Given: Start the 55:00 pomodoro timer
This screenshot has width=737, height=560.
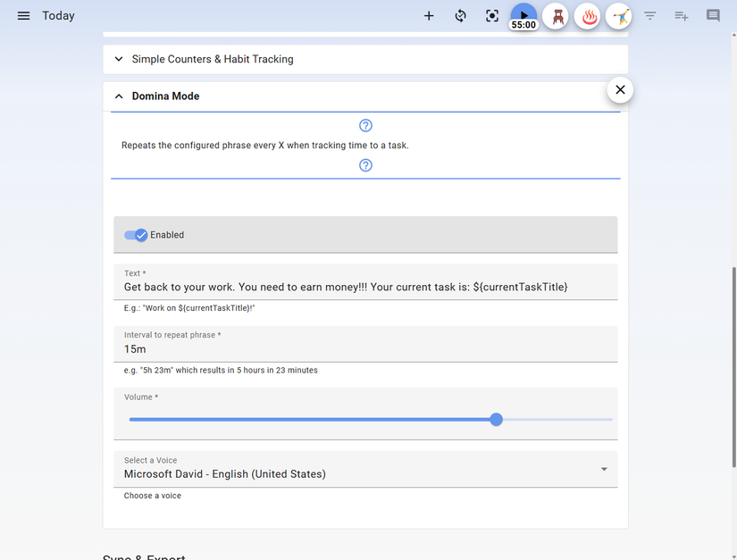Looking at the screenshot, I should 523,15.
